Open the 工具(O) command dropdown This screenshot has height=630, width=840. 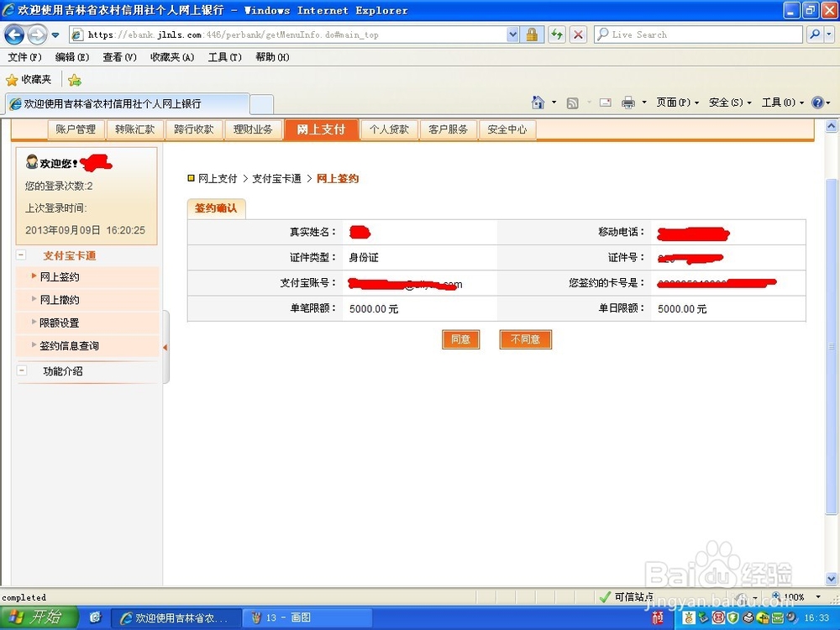click(x=783, y=102)
